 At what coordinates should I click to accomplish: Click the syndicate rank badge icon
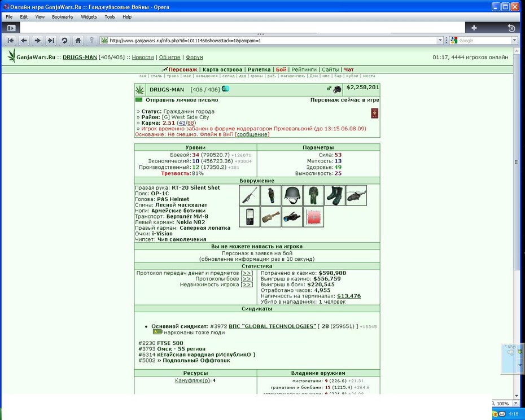[158, 332]
